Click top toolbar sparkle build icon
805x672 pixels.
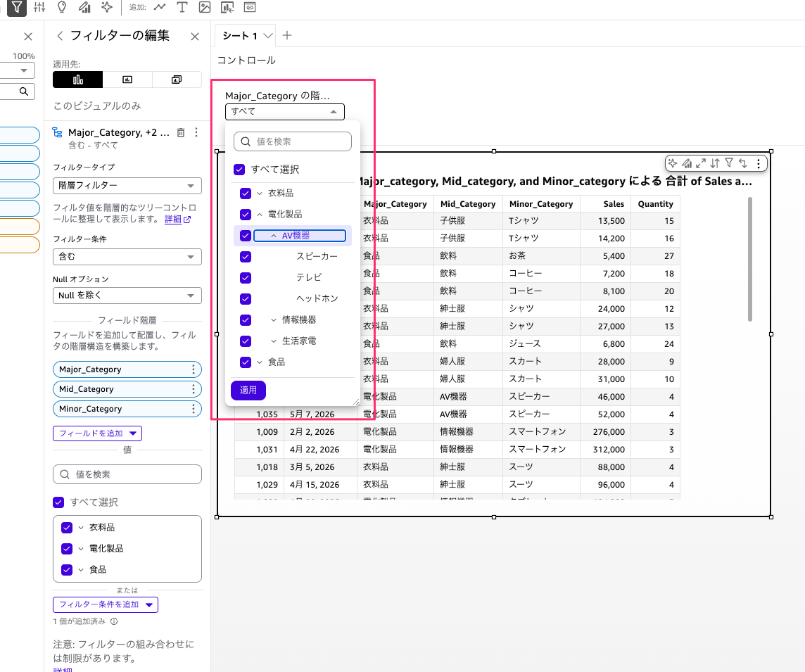coord(107,7)
